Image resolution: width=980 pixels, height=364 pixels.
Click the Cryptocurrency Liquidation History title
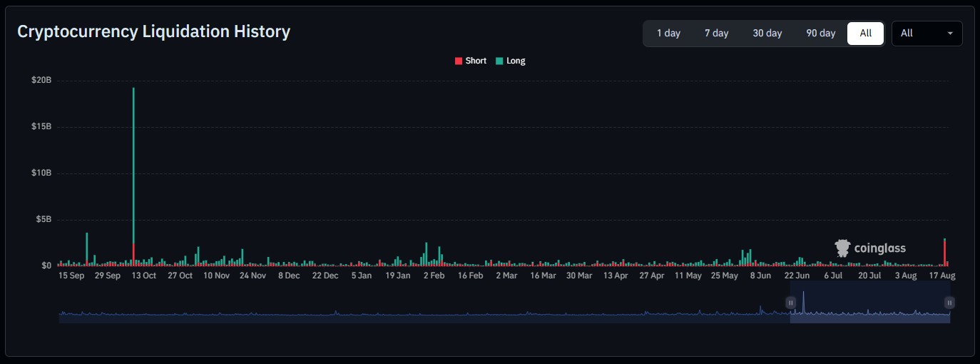pyautogui.click(x=153, y=31)
